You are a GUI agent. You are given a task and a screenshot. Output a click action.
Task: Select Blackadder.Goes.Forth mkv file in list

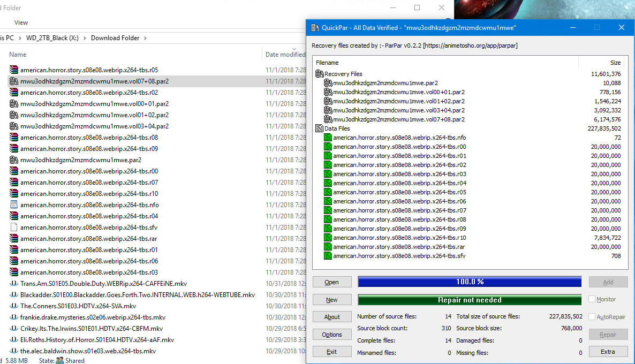138,295
